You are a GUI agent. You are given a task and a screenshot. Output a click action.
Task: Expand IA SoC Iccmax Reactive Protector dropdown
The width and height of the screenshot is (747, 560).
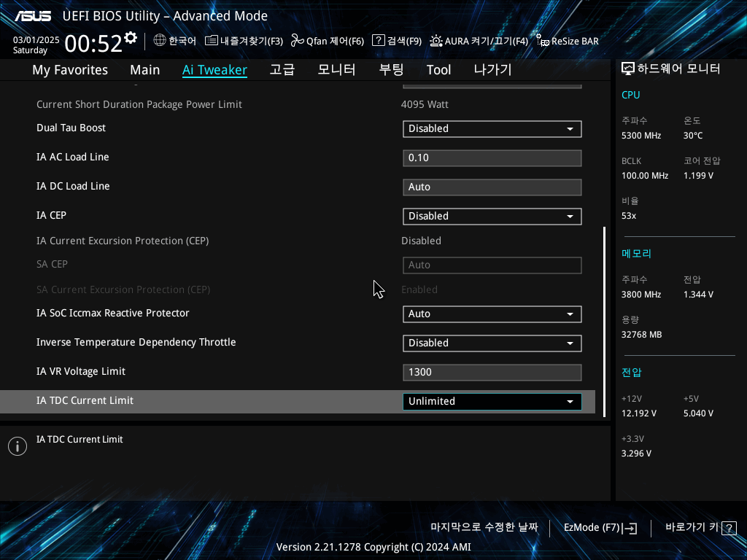(x=492, y=314)
